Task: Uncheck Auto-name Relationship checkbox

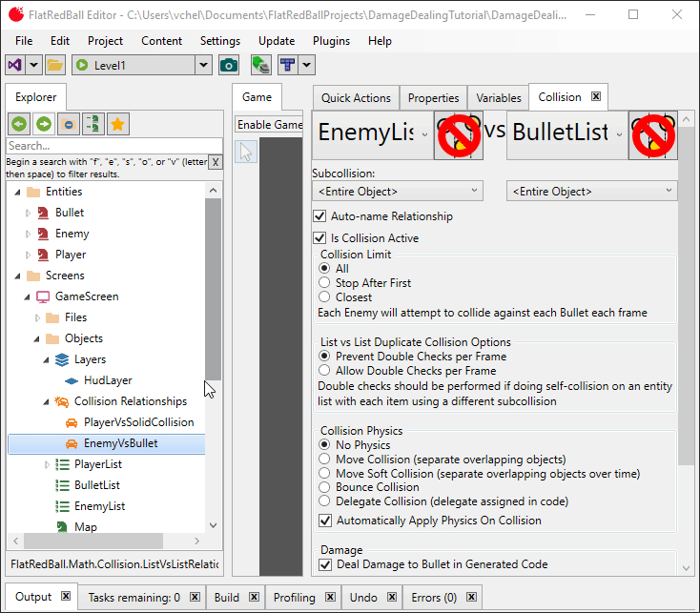Action: pos(319,216)
